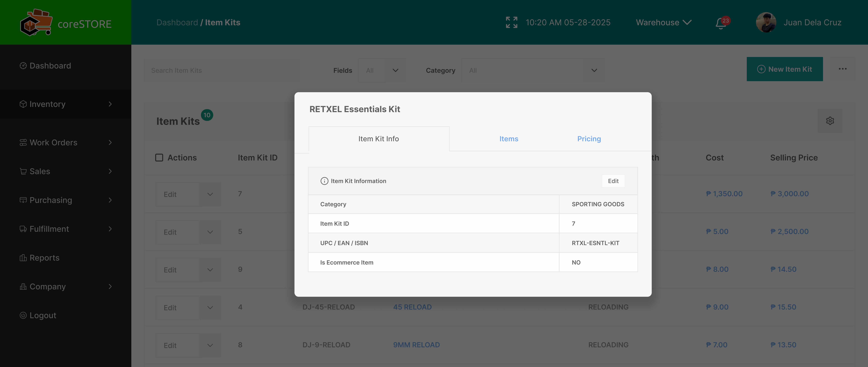Click the SPORTING GOODS category value
Image resolution: width=868 pixels, height=367 pixels.
(x=598, y=204)
